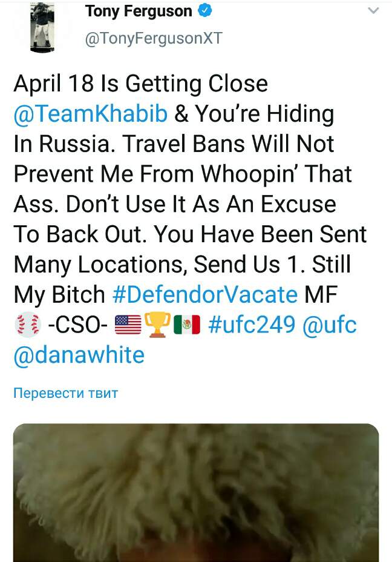Open the attached image with fur hat
This screenshot has height=562, width=392.
196,493
